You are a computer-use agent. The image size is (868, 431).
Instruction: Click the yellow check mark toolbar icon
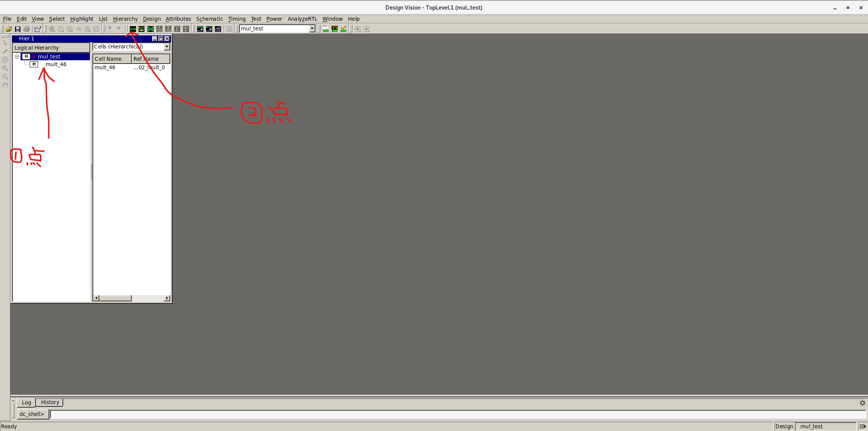tap(344, 29)
